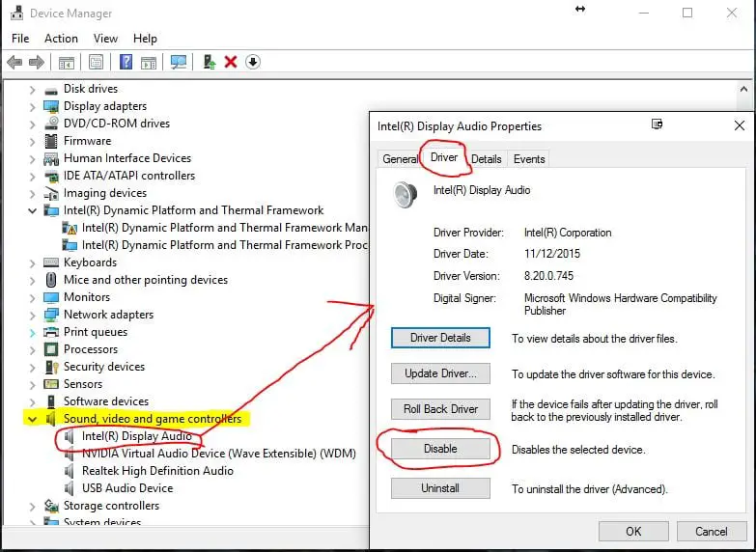This screenshot has width=756, height=552.
Task: Click the Action Pane toolbar icon
Action: 149,62
